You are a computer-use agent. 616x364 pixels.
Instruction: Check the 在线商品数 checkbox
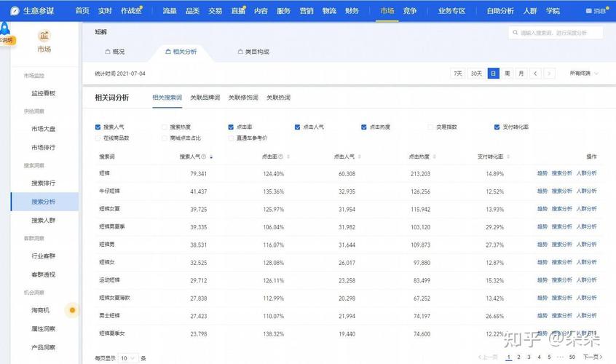[x=98, y=138]
